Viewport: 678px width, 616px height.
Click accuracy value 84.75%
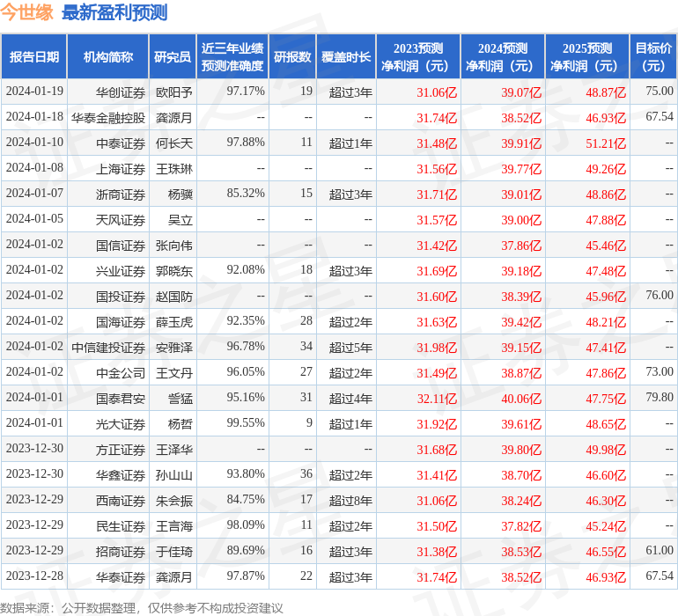tap(246, 499)
